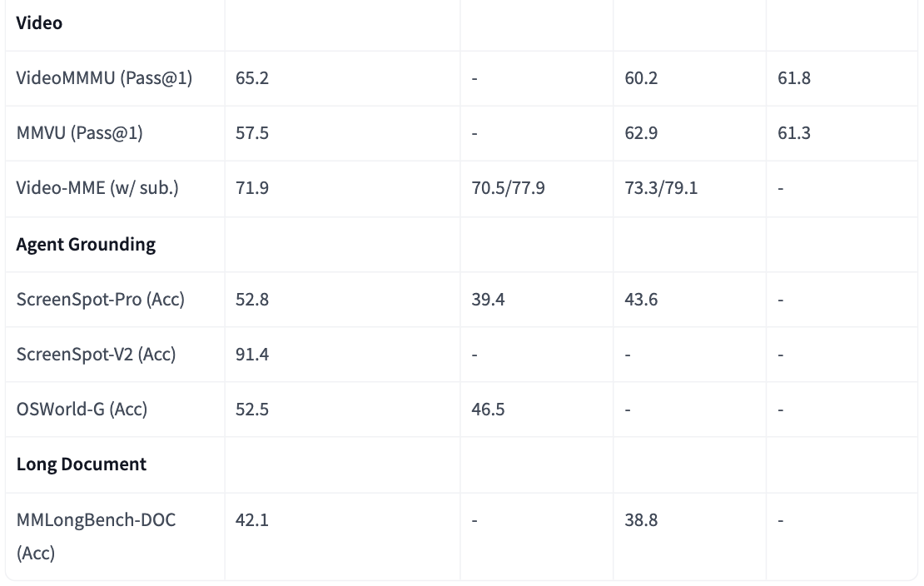
Task: Select the 46.5 OSWorld-G score
Action: pyautogui.click(x=488, y=410)
